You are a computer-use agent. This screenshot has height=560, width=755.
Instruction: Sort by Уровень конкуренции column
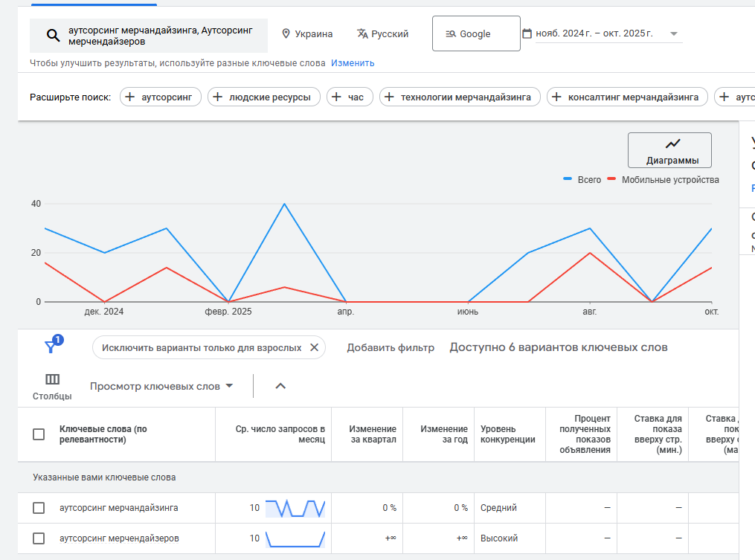(x=508, y=434)
